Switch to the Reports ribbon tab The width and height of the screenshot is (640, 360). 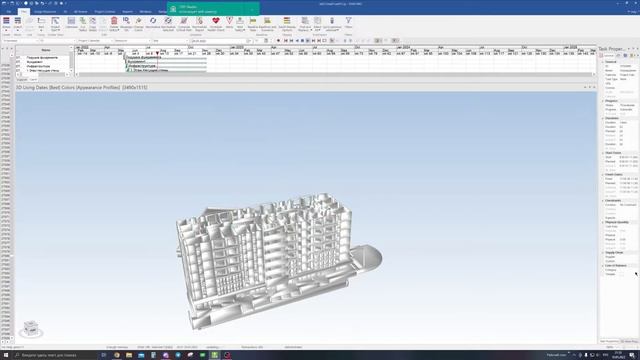[127, 12]
